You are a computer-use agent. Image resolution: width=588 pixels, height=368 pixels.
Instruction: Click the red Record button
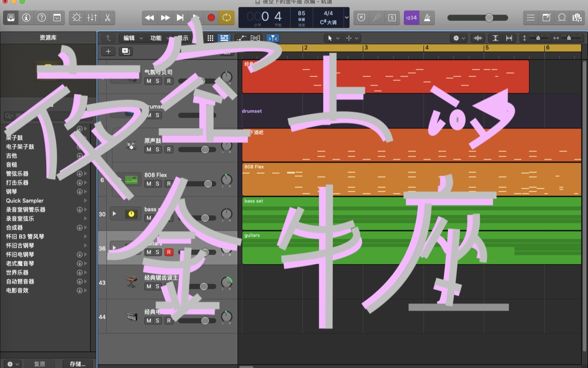(211, 18)
